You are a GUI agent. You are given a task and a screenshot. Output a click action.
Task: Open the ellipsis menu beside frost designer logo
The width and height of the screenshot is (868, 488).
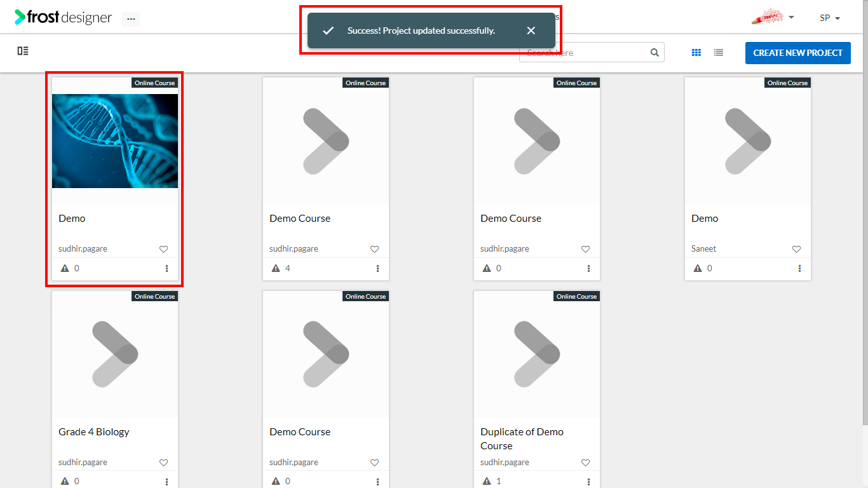pos(131,19)
